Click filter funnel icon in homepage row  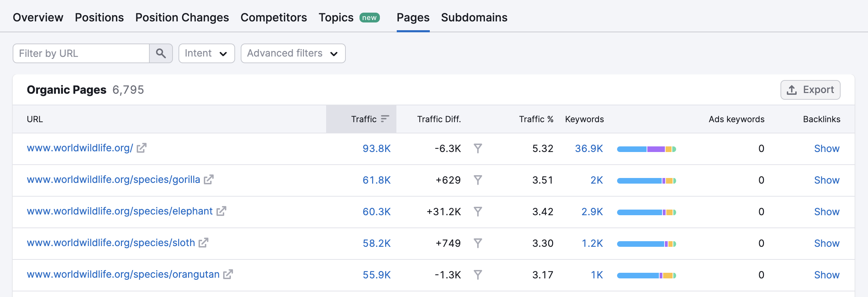tap(478, 148)
